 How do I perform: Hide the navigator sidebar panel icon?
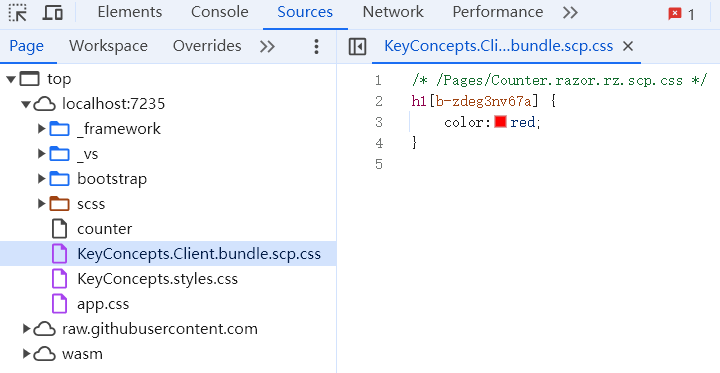pos(357,46)
